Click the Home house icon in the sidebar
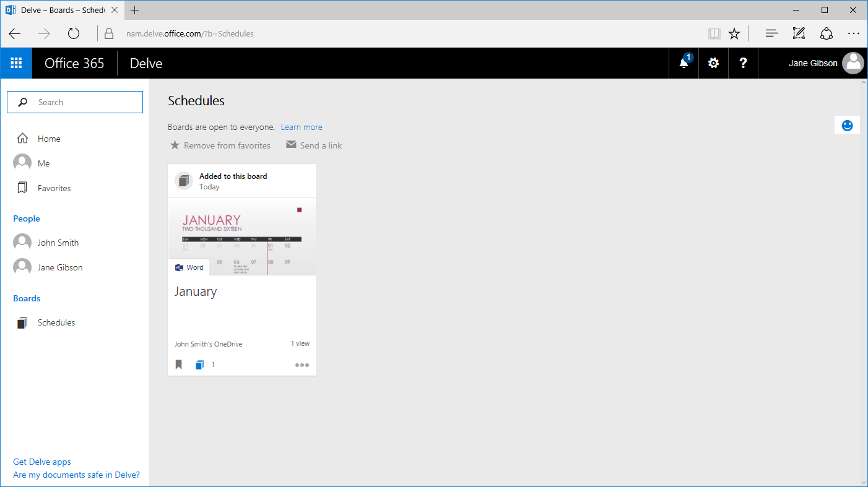 (x=22, y=139)
